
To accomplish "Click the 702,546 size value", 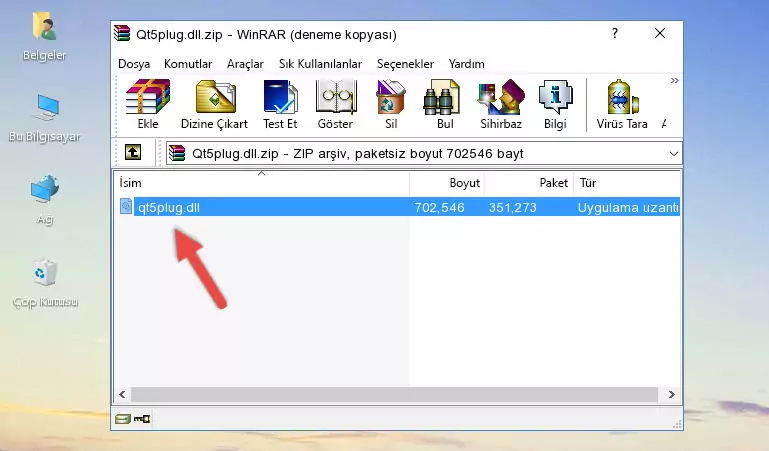I will (439, 207).
